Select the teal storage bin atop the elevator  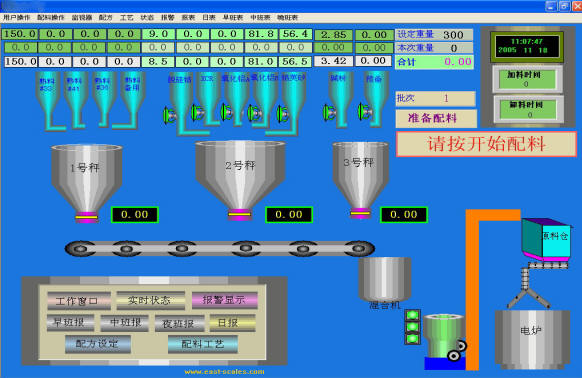pyautogui.click(x=545, y=240)
